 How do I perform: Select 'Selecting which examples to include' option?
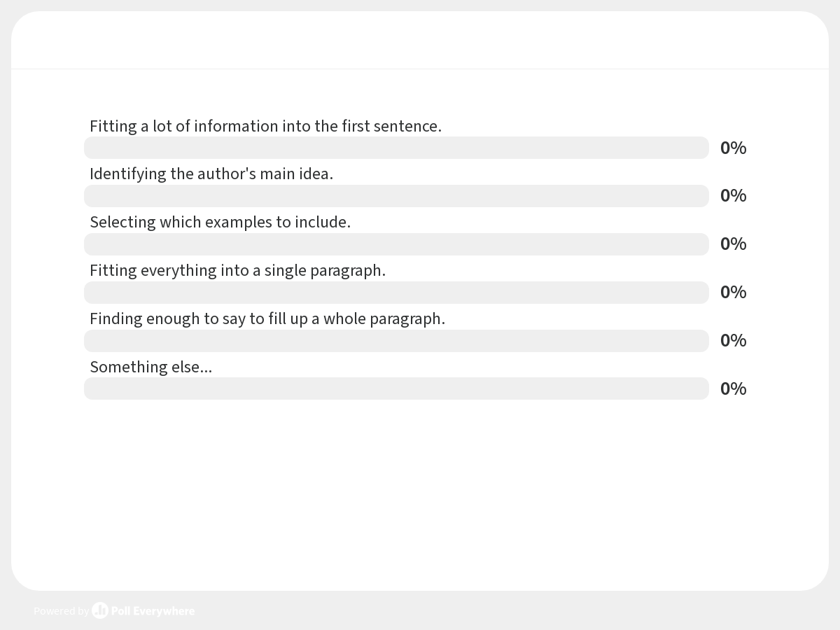point(220,222)
